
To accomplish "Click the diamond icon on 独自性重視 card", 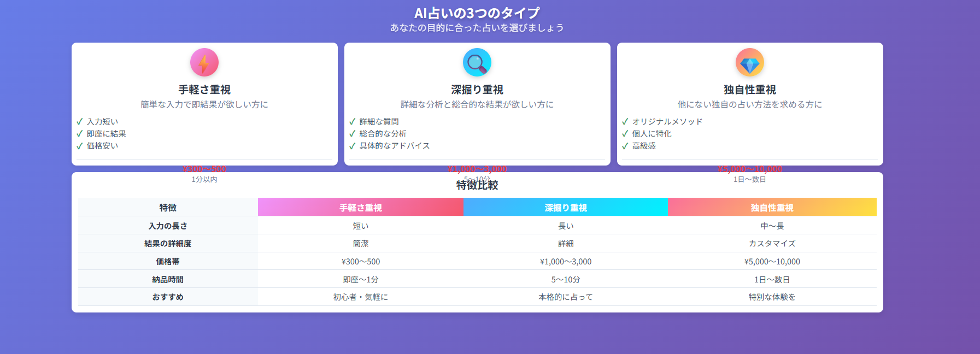I will (749, 62).
